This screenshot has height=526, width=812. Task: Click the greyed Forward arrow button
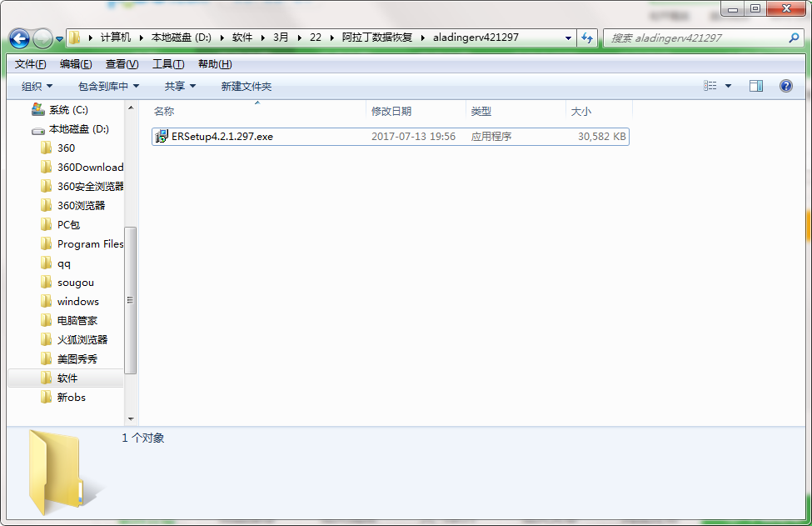tap(42, 38)
